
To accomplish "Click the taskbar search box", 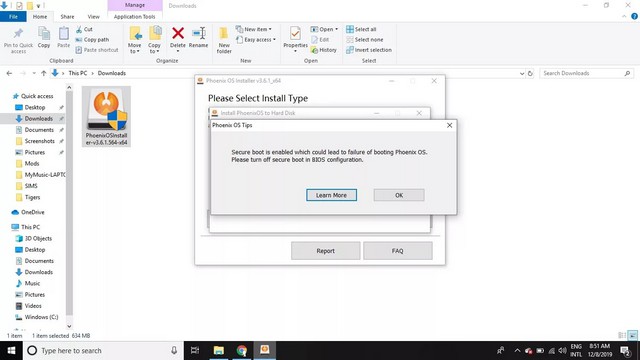I will [x=103, y=351].
